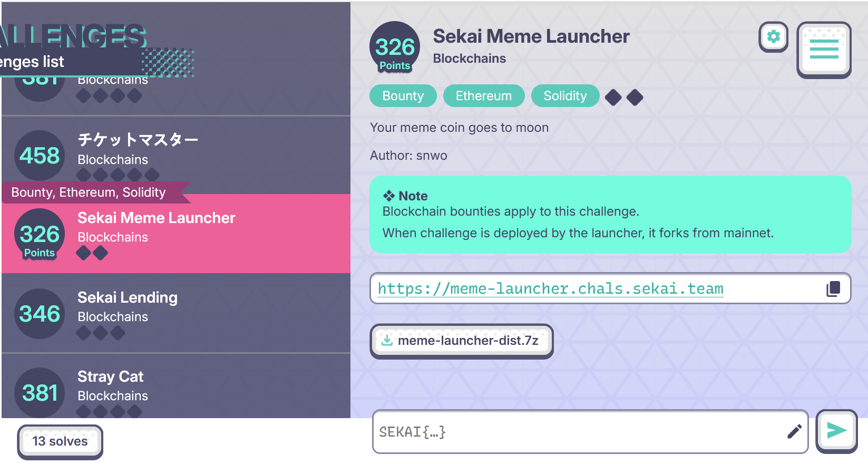868x464 pixels.
Task: Click the 326 Points badge in header
Action: pos(395,47)
